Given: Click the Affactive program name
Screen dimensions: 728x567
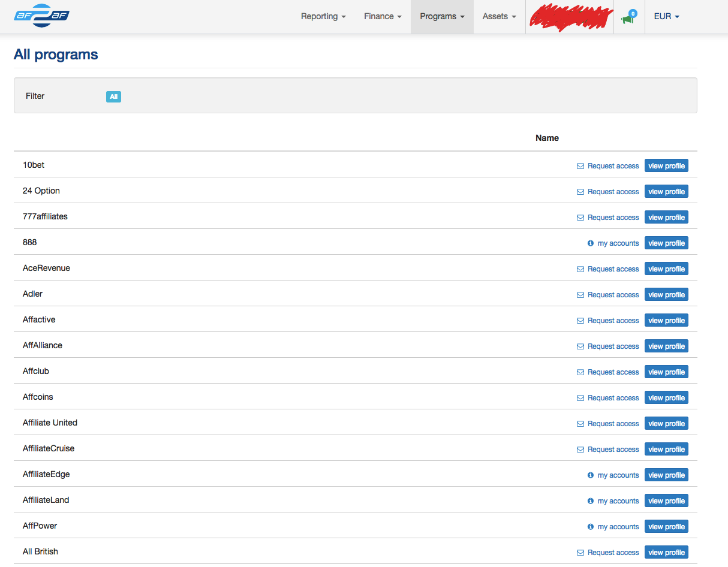Looking at the screenshot, I should tap(39, 319).
